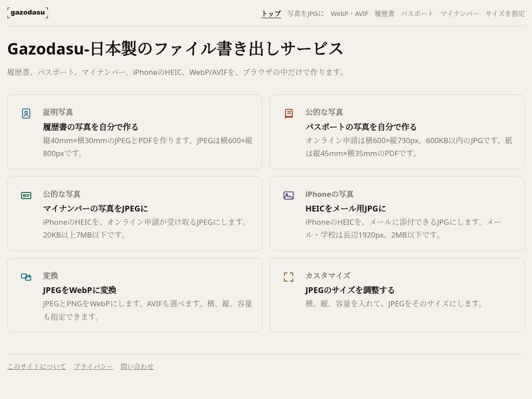
Task: Click the passport book icon in パスポート card
Action: (x=289, y=113)
